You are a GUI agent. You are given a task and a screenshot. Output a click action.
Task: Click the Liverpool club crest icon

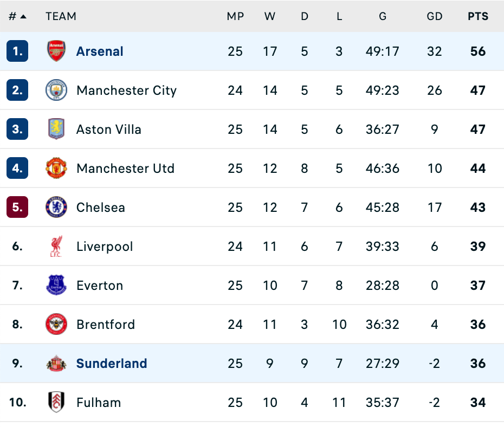click(56, 247)
